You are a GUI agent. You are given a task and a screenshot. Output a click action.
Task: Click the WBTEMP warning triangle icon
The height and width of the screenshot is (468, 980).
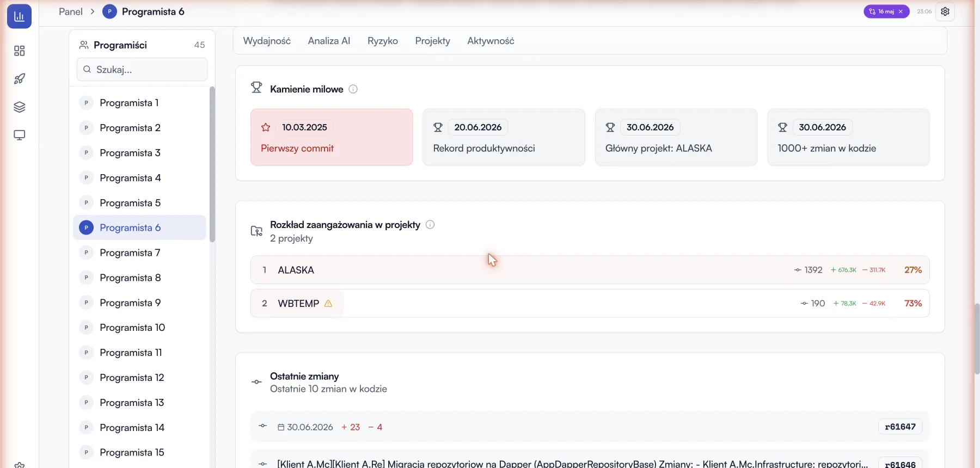[x=328, y=304]
